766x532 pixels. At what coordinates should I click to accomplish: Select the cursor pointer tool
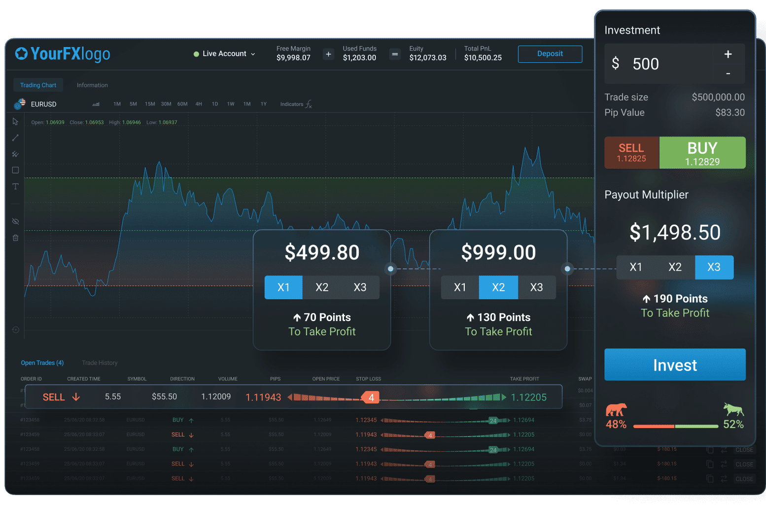pyautogui.click(x=15, y=121)
